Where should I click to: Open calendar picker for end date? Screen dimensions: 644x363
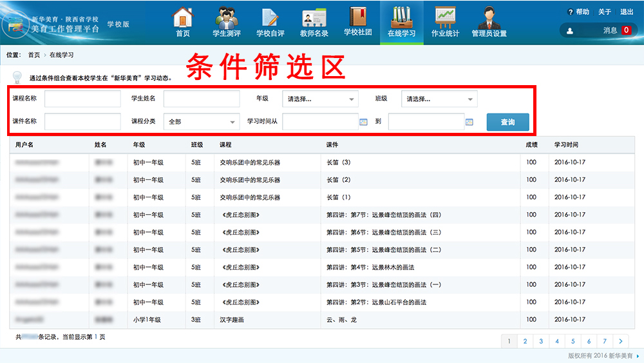coord(469,122)
